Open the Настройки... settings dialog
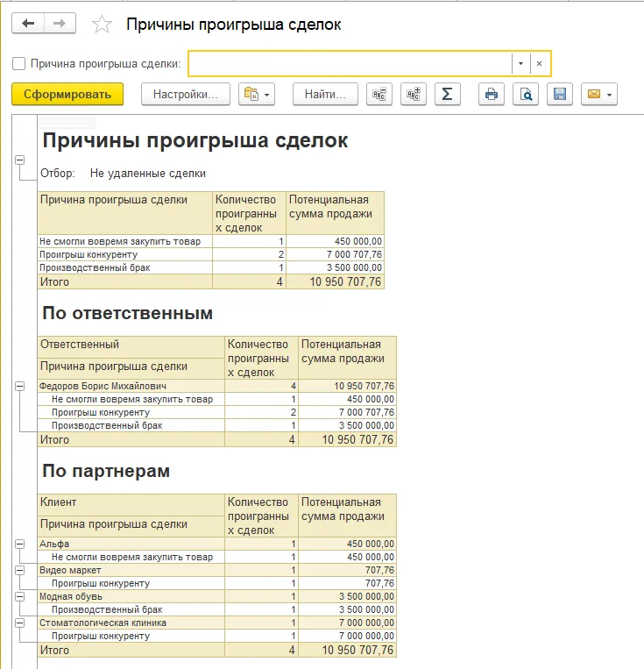The height and width of the screenshot is (669, 644). tap(186, 94)
